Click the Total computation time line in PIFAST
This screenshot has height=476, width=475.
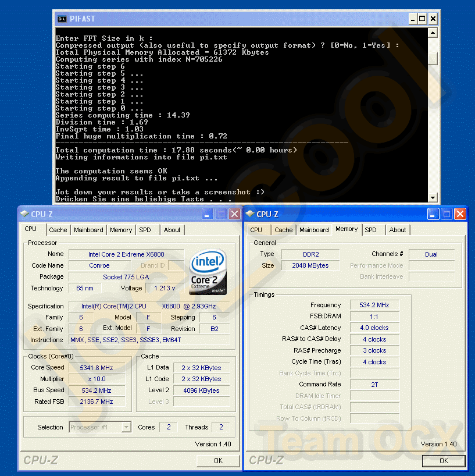pos(176,150)
